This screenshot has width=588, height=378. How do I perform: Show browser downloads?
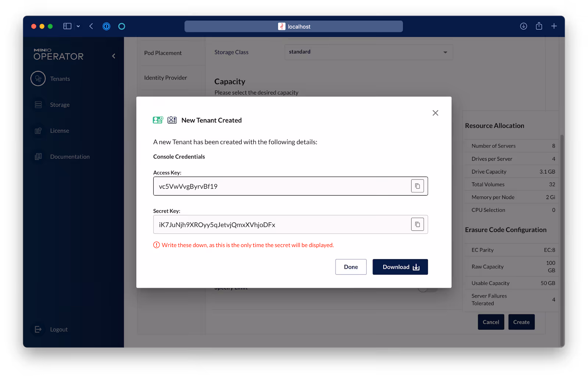(523, 26)
